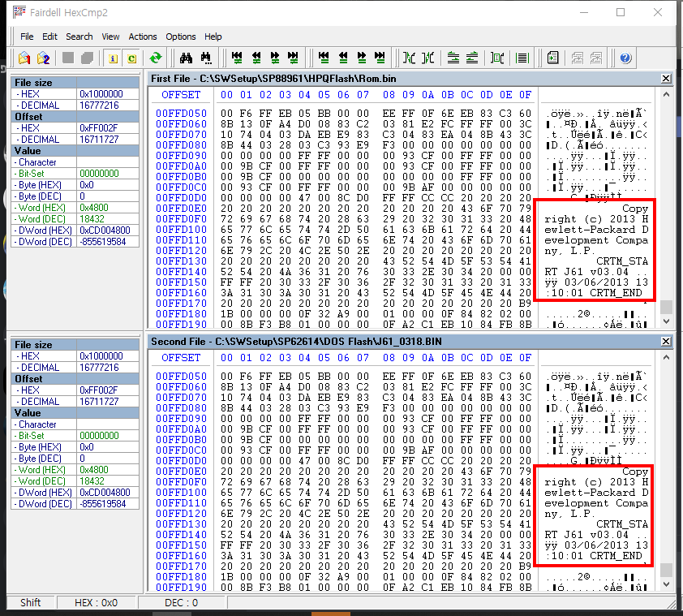Click the First File scrollbar down arrow
The image size is (683, 616).
[666, 321]
